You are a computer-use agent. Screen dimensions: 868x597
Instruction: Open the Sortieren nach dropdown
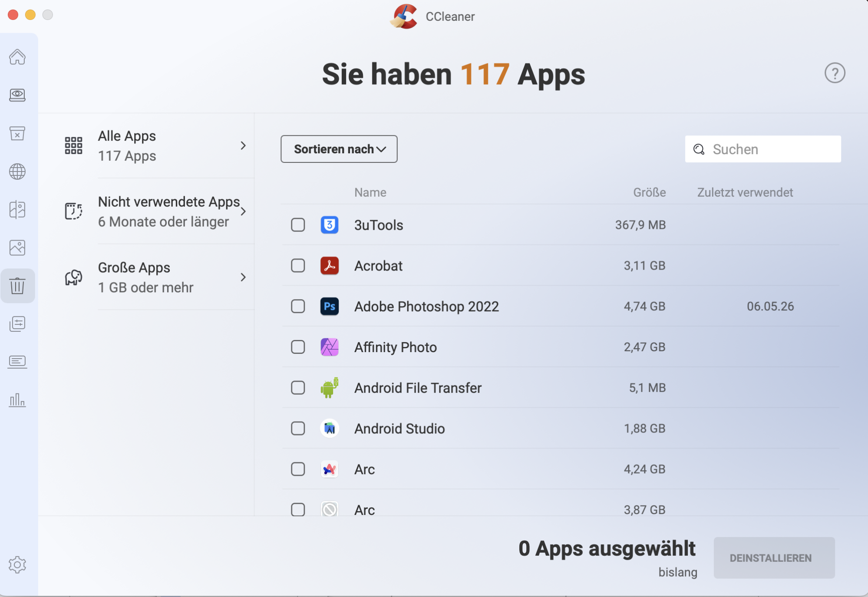(339, 149)
